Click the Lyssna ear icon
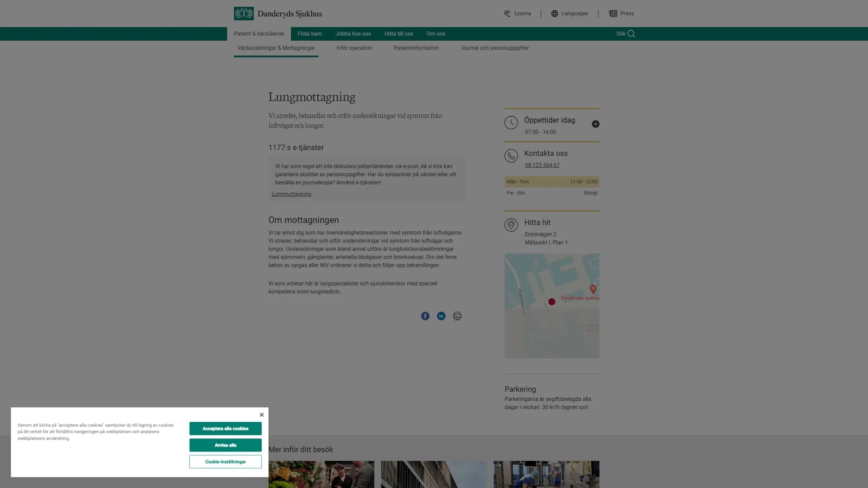This screenshot has height=488, width=868. coord(507,14)
